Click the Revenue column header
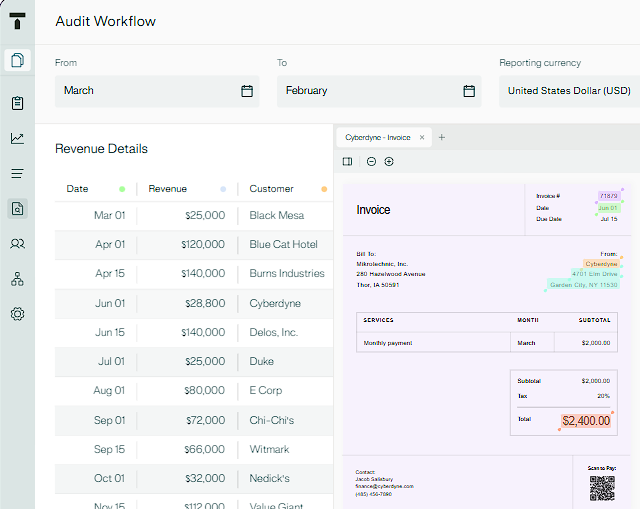Image resolution: width=641 pixels, height=509 pixels. pyautogui.click(x=168, y=189)
